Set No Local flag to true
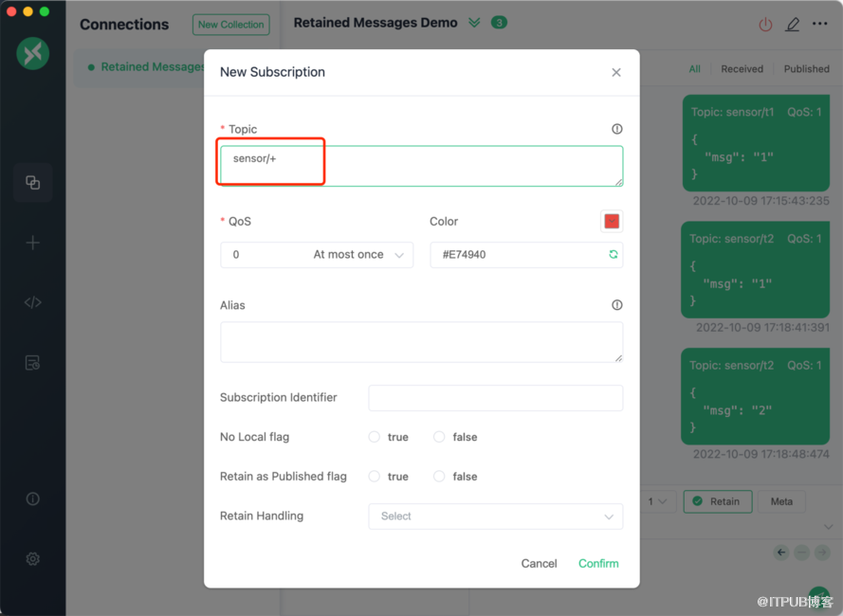The height and width of the screenshot is (616, 843). pos(375,437)
